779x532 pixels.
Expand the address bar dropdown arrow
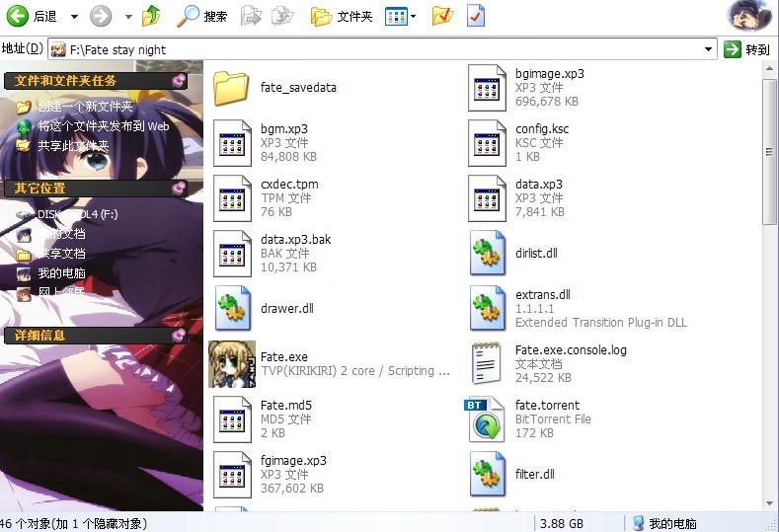709,49
